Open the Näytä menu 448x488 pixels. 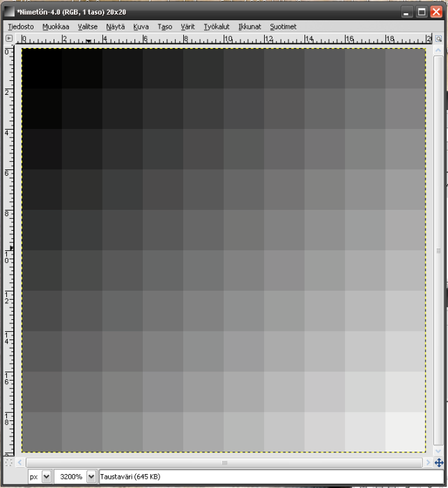coord(116,26)
